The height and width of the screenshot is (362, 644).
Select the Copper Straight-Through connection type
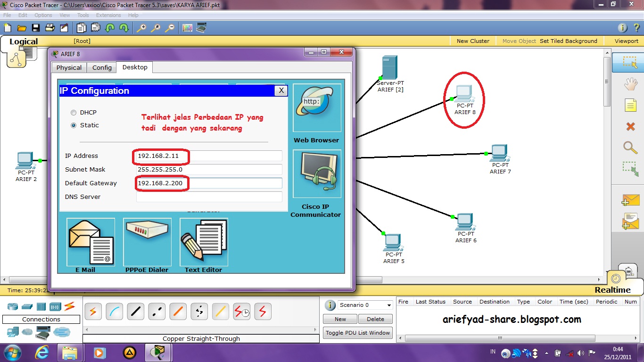[x=135, y=311]
